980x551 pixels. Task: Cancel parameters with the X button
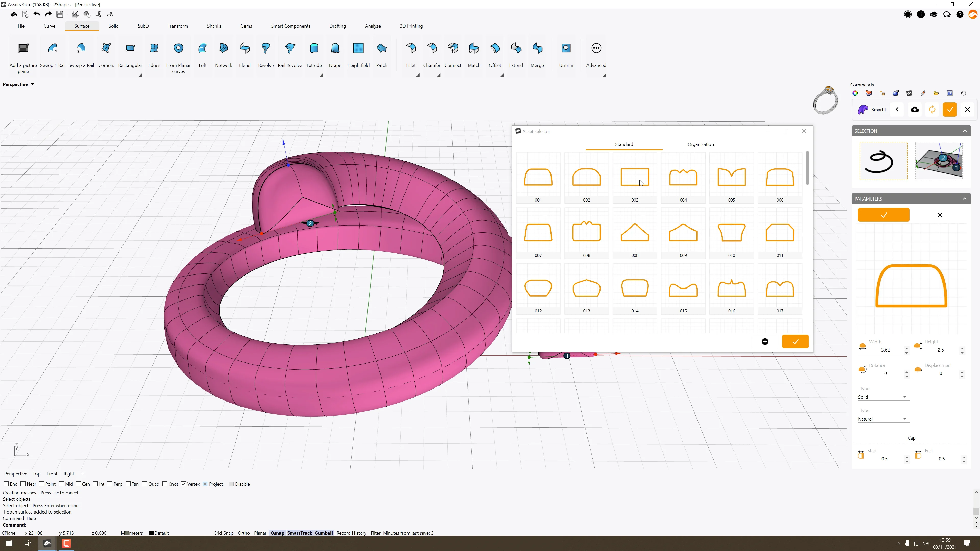click(940, 215)
